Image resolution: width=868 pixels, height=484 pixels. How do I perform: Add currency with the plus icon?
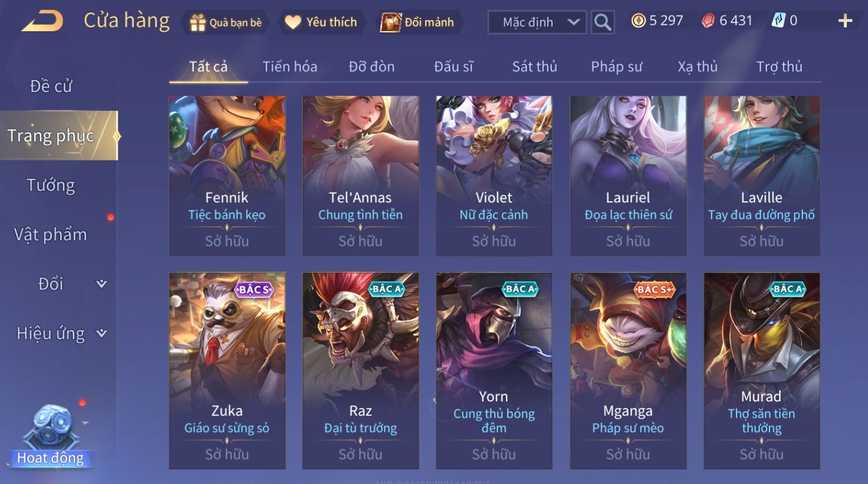click(845, 21)
